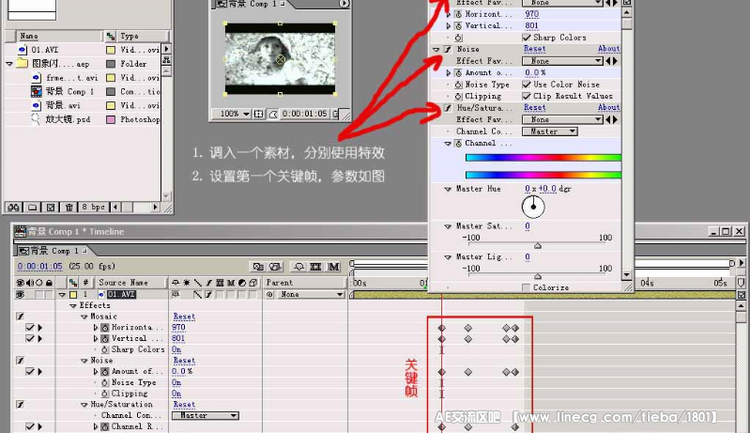Click the Horizontal stopwatch in Effect Controls

pos(458,14)
